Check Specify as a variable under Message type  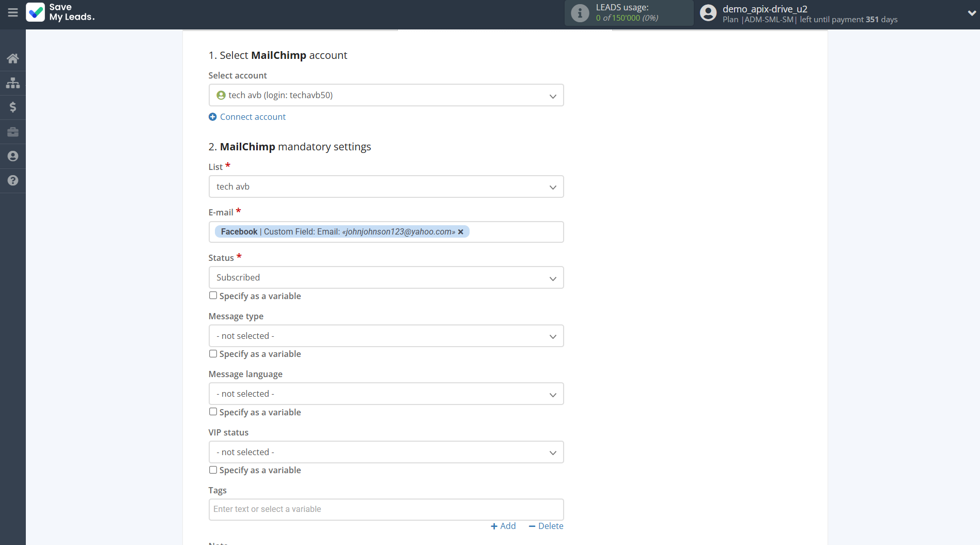pos(213,354)
